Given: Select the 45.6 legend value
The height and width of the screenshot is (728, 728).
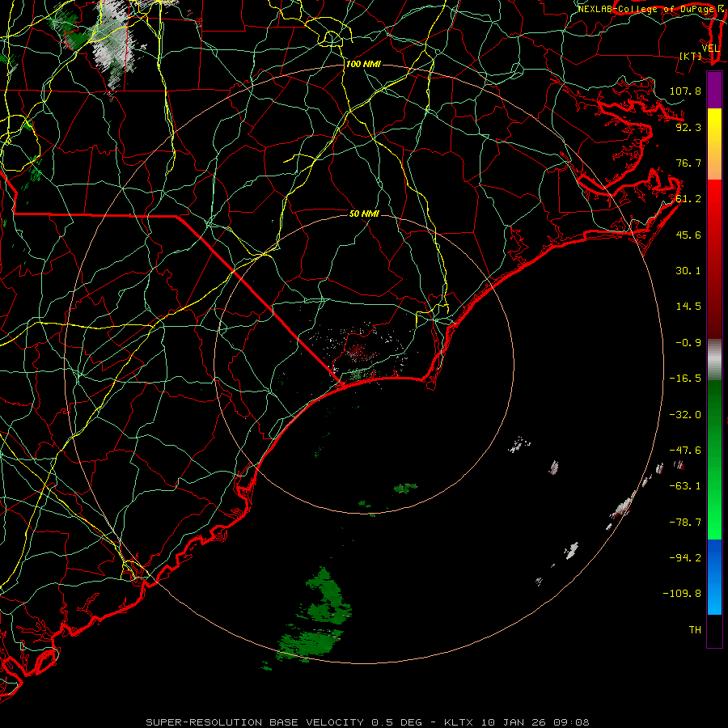Looking at the screenshot, I should pyautogui.click(x=688, y=235).
